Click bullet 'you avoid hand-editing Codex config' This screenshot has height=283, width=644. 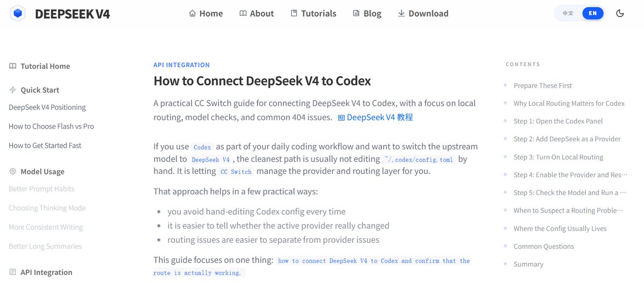(257, 212)
